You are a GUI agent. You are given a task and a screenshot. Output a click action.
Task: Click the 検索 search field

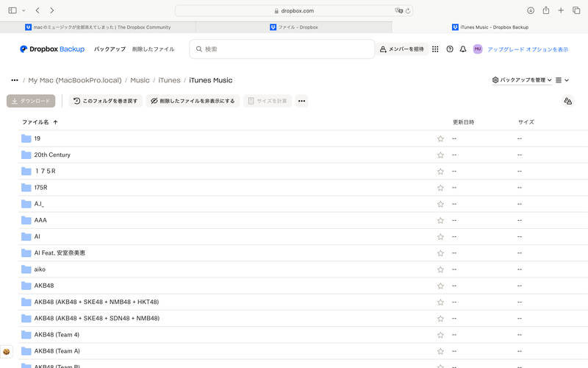283,49
